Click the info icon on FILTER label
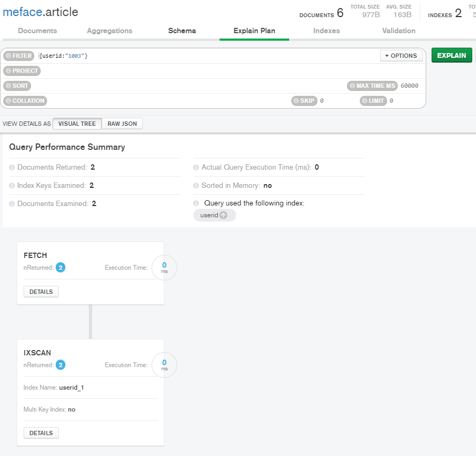476x456 pixels. 8,56
